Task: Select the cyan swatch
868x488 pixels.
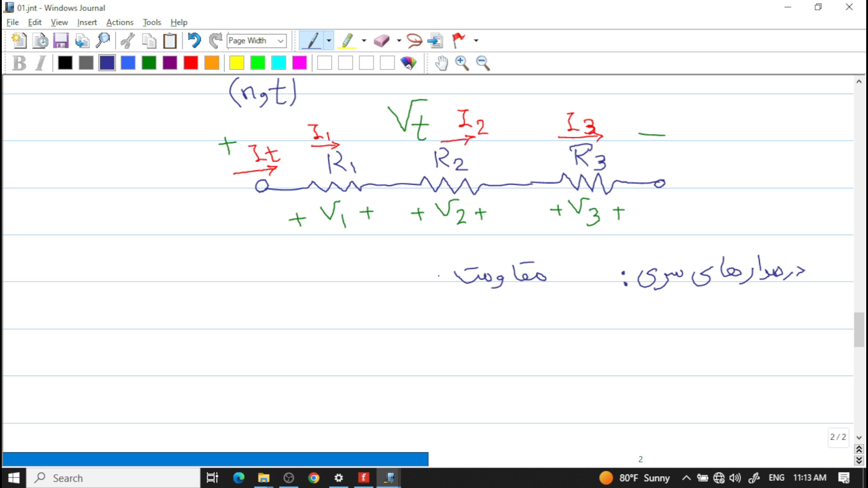Action: point(278,63)
